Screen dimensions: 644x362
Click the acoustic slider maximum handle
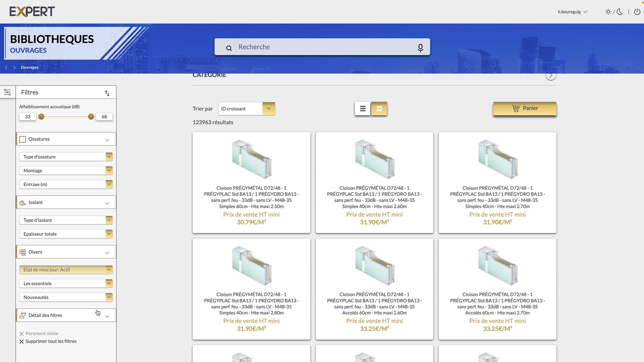click(91, 117)
